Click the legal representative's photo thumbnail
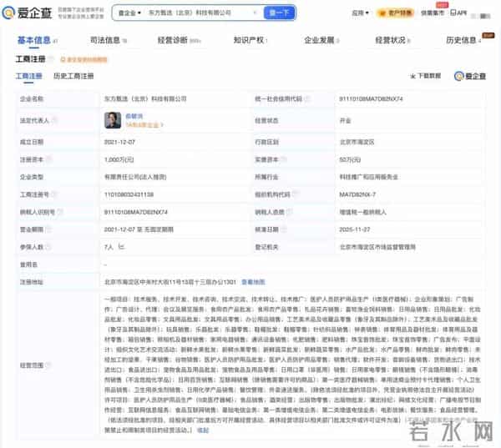 coord(113,120)
